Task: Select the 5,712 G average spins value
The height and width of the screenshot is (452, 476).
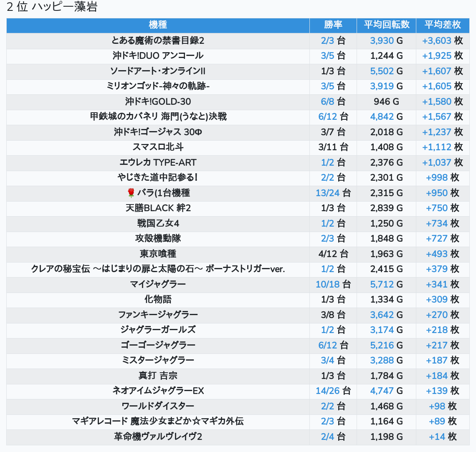Action: pos(387,284)
